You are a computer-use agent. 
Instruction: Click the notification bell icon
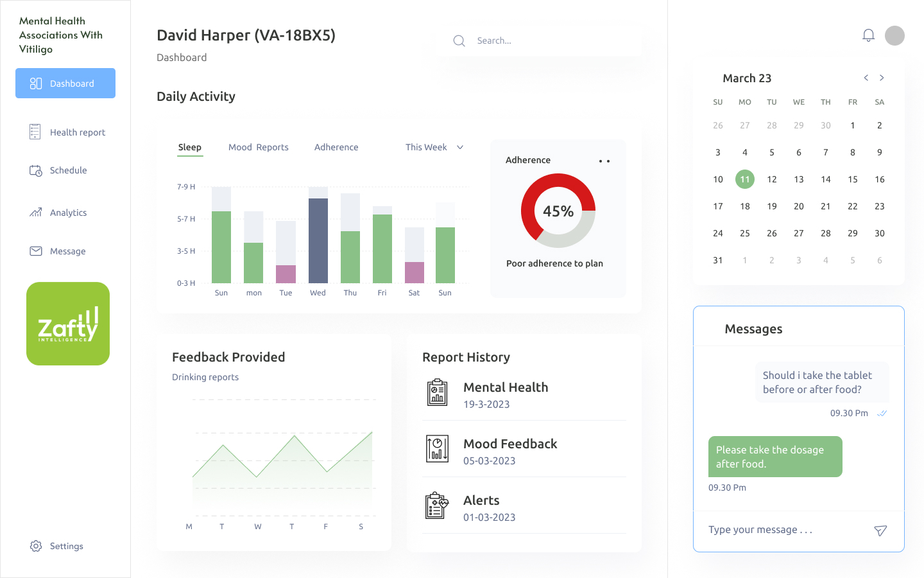[868, 35]
